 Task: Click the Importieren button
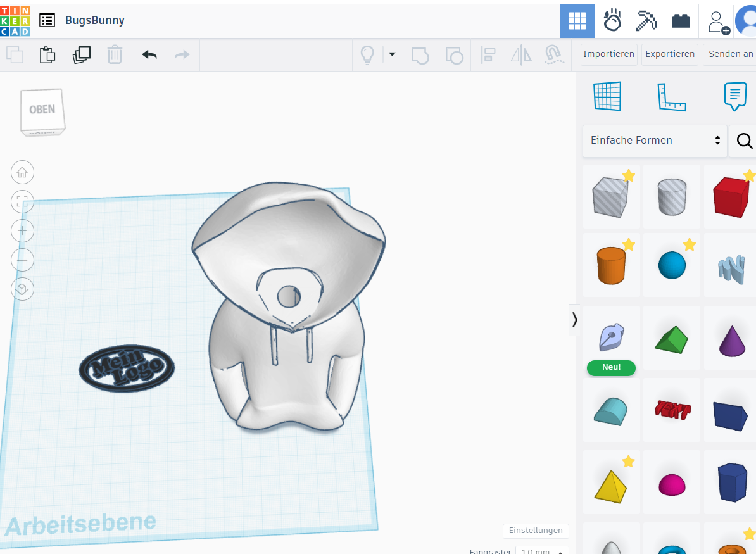608,54
